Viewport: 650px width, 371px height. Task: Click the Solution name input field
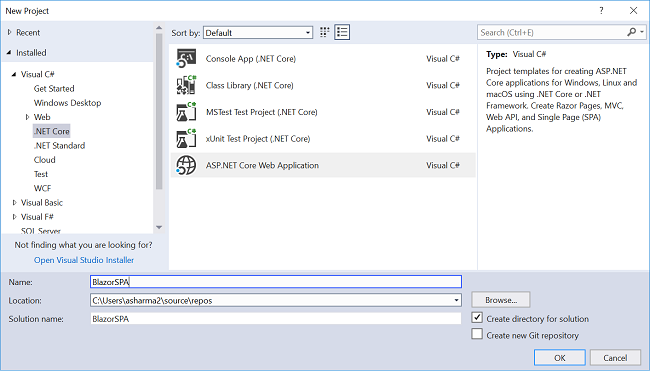pyautogui.click(x=276, y=318)
